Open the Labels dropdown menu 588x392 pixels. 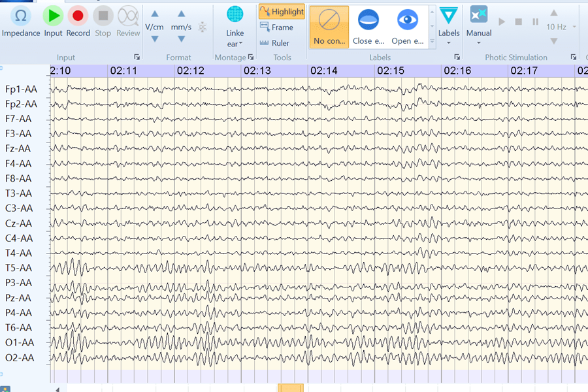[x=449, y=26]
